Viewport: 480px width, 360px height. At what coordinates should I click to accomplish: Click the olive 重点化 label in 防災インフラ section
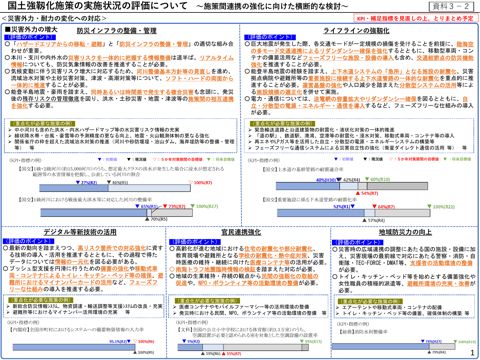coord(42,124)
